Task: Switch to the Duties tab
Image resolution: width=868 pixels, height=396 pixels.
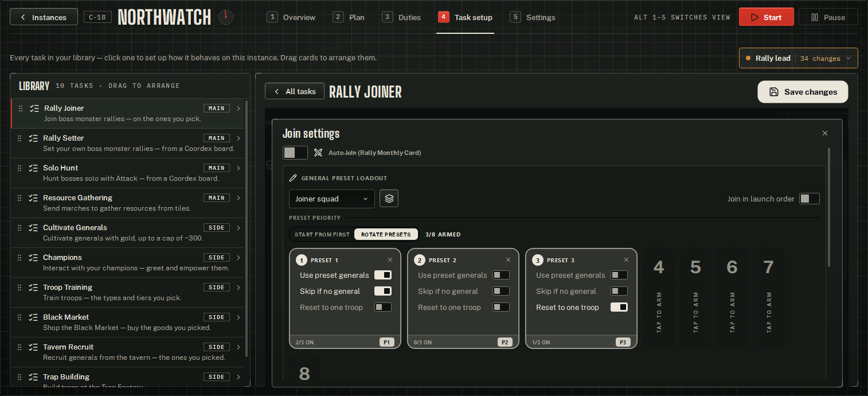Action: click(401, 17)
